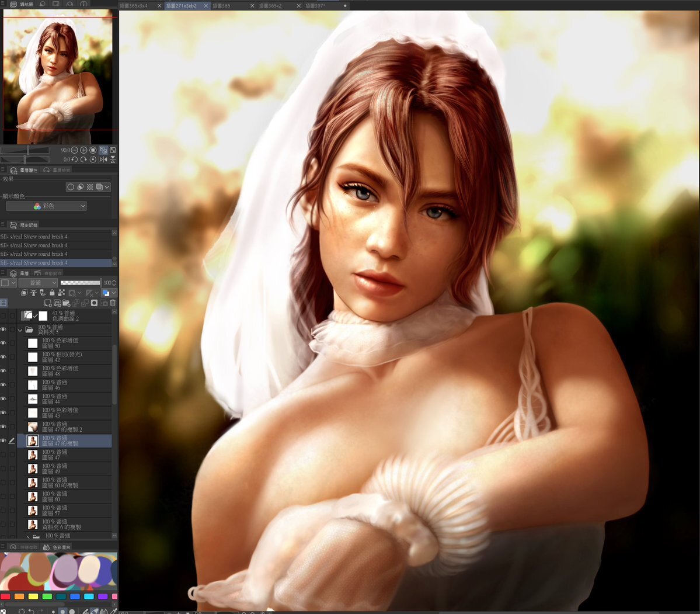This screenshot has width=700, height=614.
Task: Lock the current layer
Action: (52, 293)
